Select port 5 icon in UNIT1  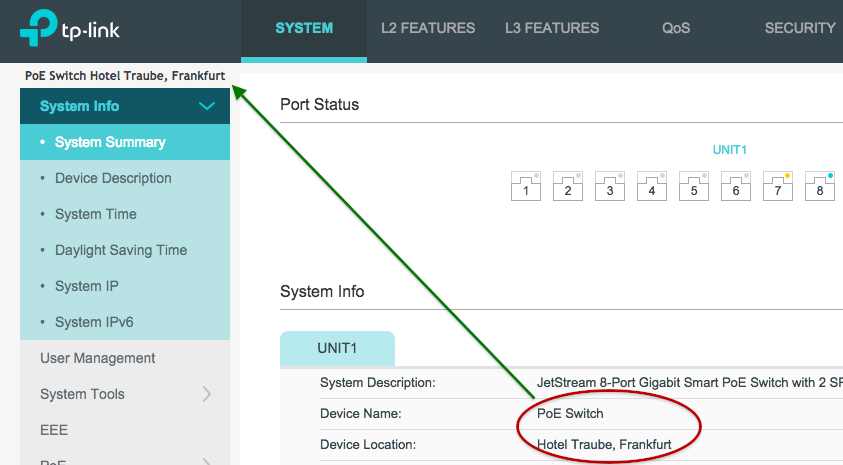point(694,186)
